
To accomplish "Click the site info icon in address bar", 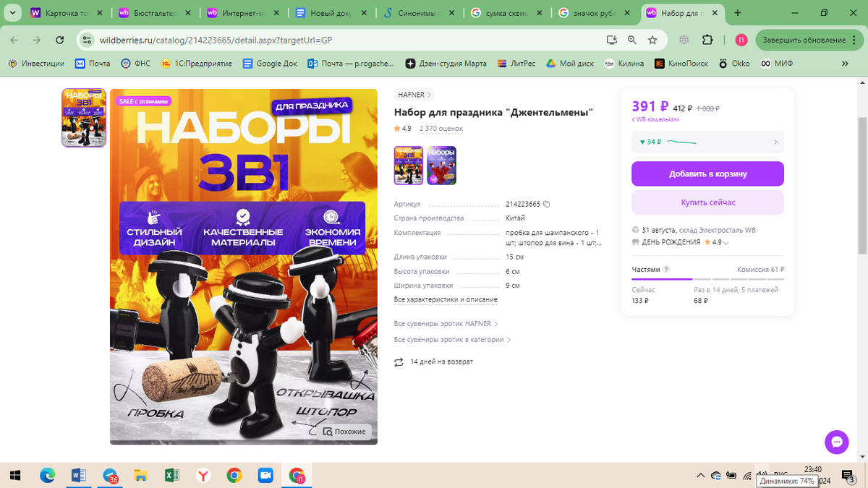I will 86,40.
